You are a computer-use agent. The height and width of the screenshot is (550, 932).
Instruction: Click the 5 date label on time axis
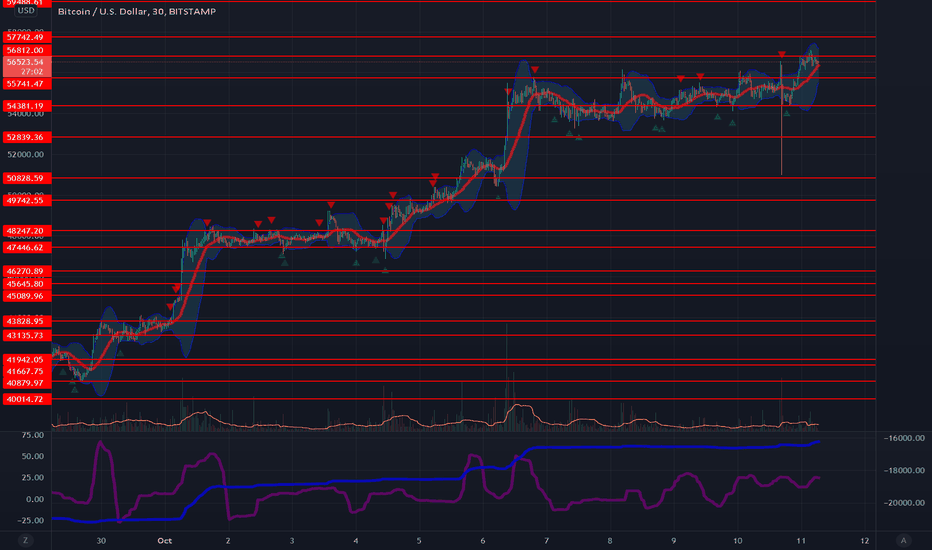tap(419, 540)
